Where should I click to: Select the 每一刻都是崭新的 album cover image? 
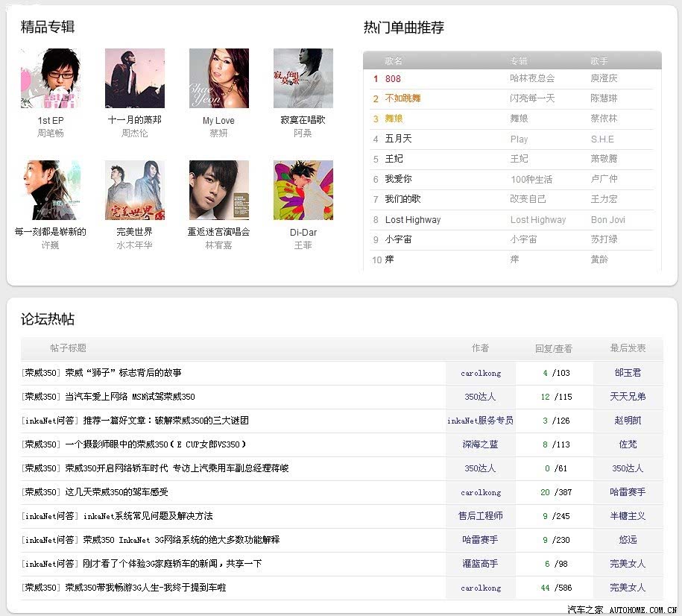point(51,190)
